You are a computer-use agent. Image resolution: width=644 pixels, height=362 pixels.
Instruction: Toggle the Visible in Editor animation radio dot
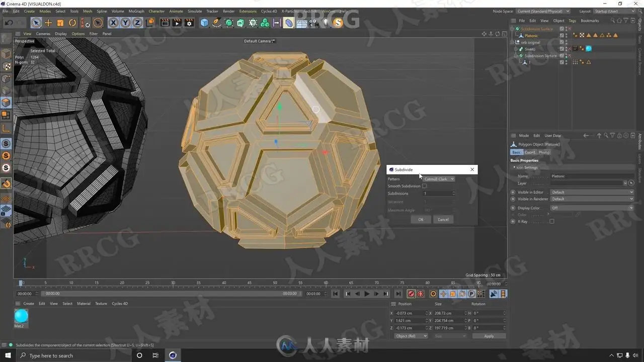(513, 192)
